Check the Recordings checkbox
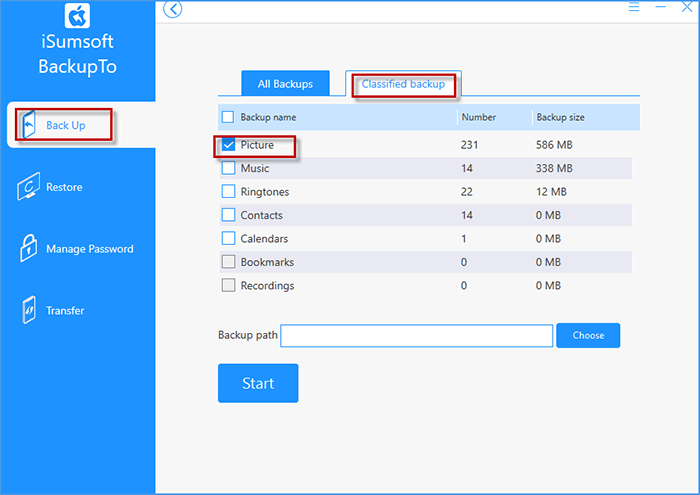The width and height of the screenshot is (700, 495). click(228, 285)
